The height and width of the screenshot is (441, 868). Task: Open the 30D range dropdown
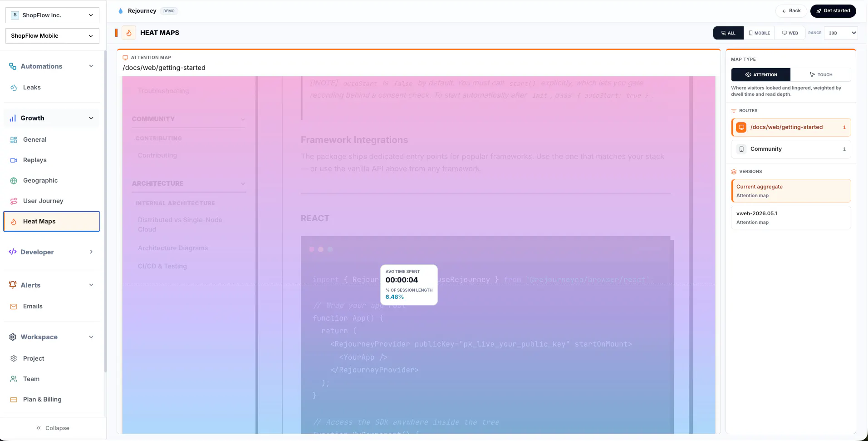pyautogui.click(x=841, y=33)
